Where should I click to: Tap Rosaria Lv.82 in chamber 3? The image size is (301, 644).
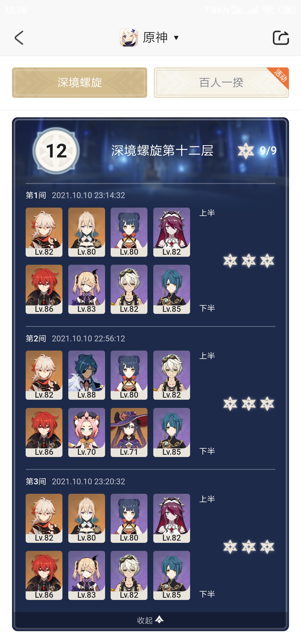172,518
